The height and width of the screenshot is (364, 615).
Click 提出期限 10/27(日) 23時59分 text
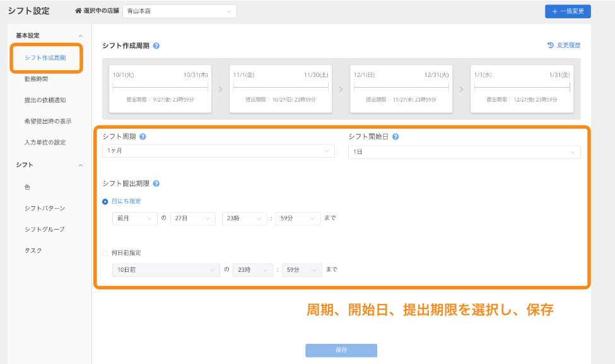pos(281,100)
